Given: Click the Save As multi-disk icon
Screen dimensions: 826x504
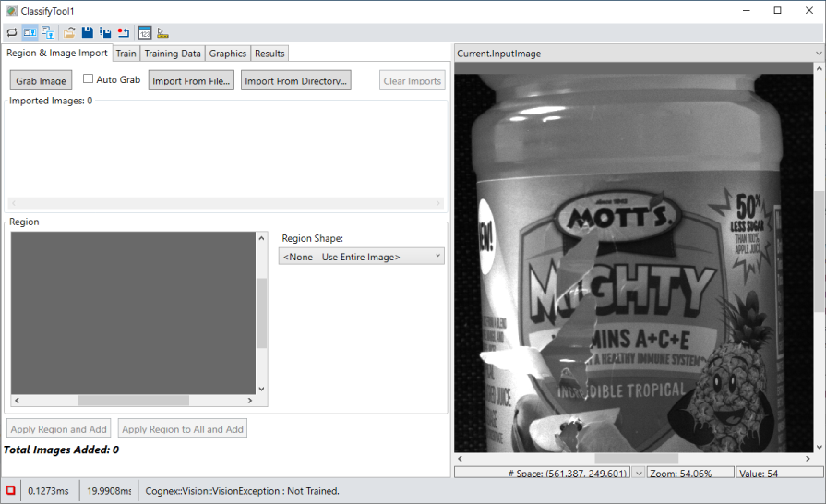Looking at the screenshot, I should click(x=104, y=32).
